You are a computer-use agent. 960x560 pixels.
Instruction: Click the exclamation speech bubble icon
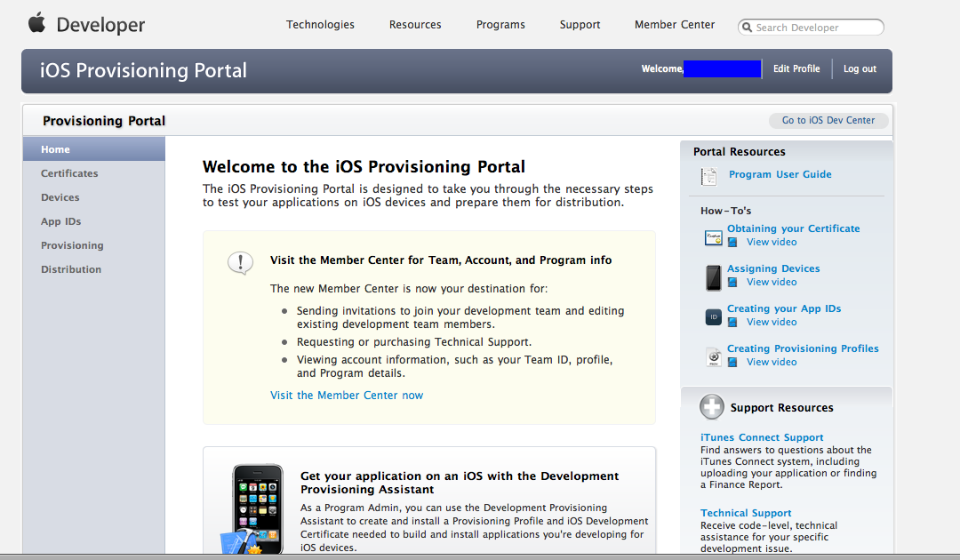240,264
